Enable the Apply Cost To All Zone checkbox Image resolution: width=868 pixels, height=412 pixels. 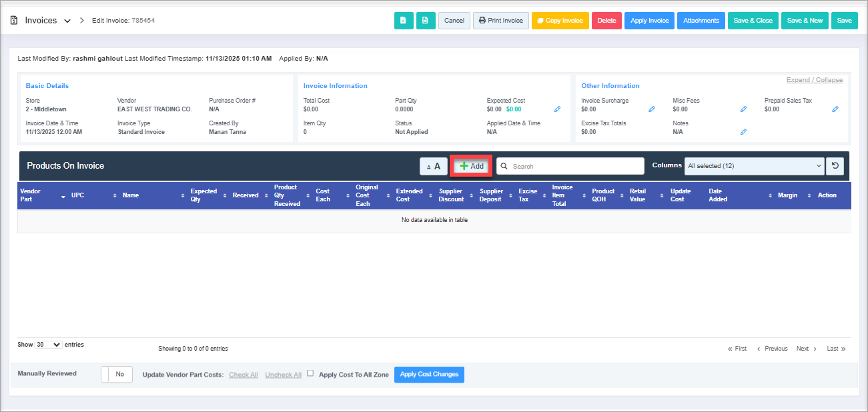tap(310, 374)
